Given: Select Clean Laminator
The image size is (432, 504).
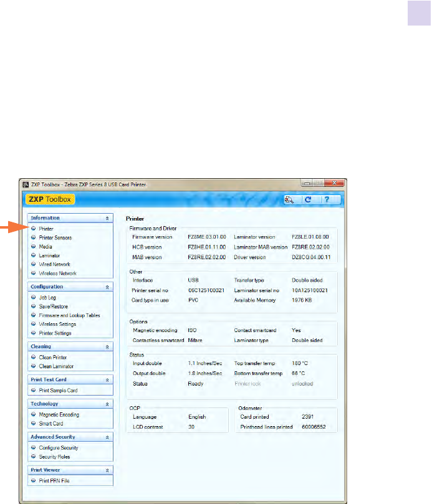Looking at the screenshot, I should (x=56, y=366).
